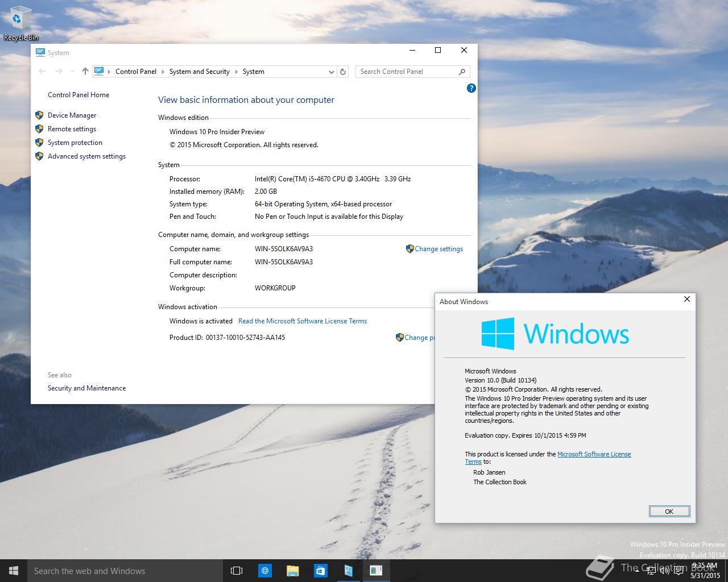The width and height of the screenshot is (728, 582).
Task: Click the No Pen or Touch Input text
Action: click(x=329, y=217)
